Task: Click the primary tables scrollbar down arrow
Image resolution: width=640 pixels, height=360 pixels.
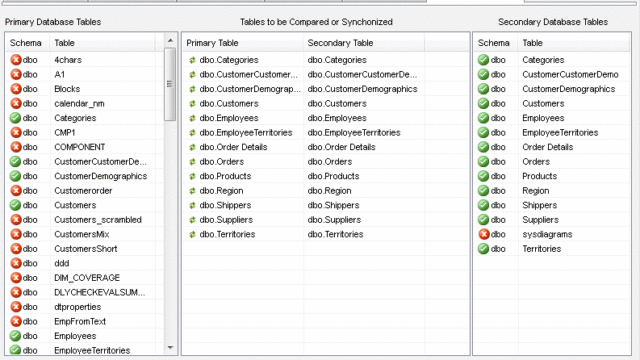Action: click(x=170, y=348)
